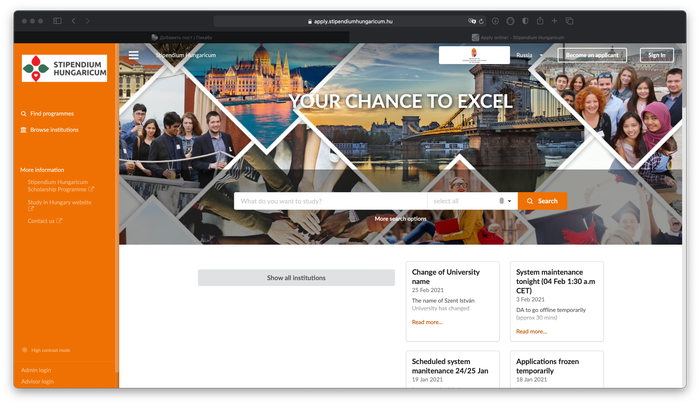Viewport: 700px width, 405px height.
Task: Click the magnifier icon beside Find programmes
Action: tap(24, 114)
